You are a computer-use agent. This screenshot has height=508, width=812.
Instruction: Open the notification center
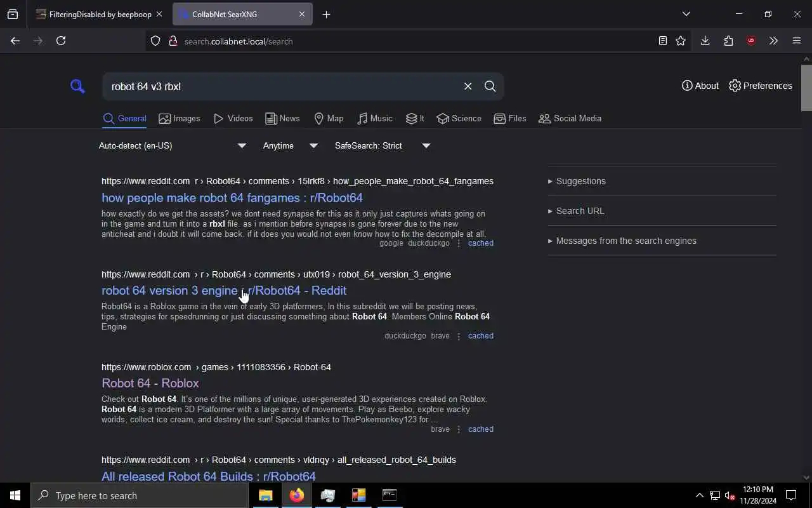[791, 495]
